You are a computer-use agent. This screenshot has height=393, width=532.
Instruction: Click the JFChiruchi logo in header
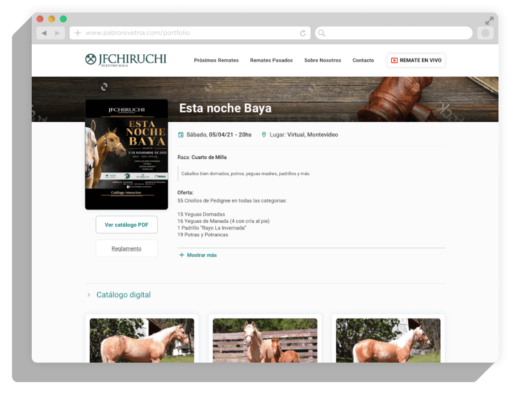coord(126,60)
